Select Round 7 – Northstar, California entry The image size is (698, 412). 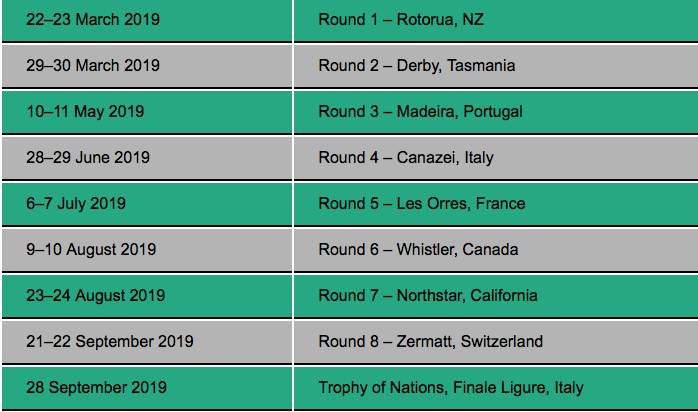428,296
